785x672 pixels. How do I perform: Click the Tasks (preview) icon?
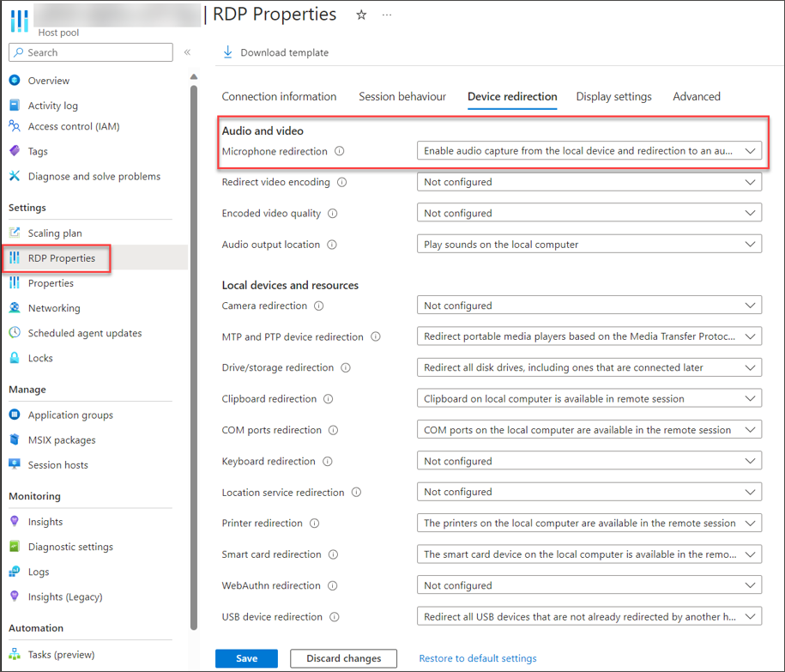pyautogui.click(x=15, y=654)
